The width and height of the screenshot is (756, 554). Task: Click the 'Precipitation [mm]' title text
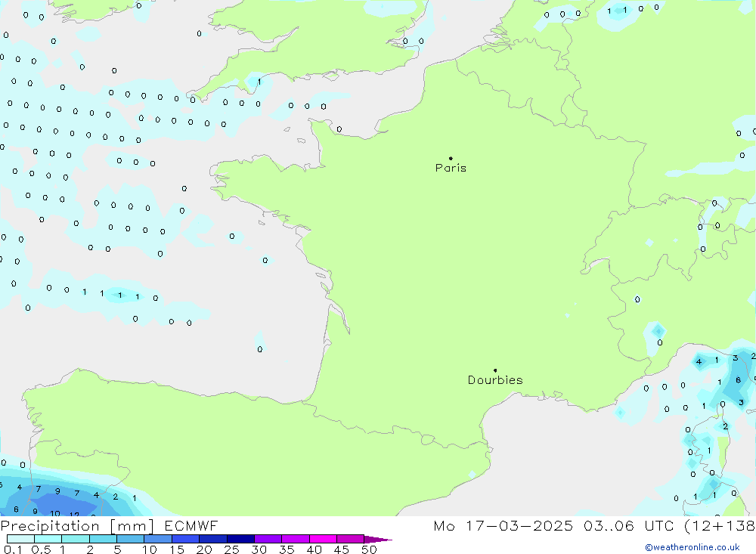point(77,526)
